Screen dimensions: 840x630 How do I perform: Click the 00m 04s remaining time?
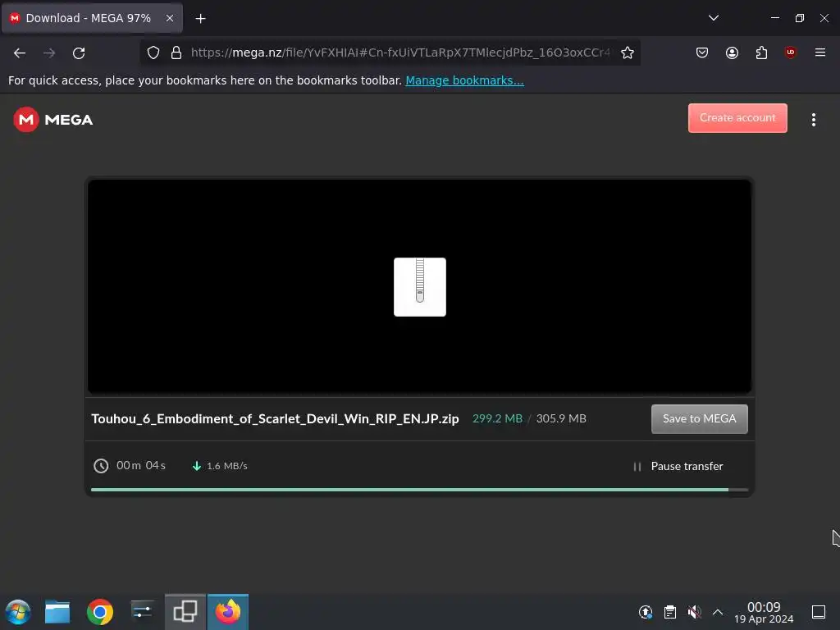click(x=141, y=466)
